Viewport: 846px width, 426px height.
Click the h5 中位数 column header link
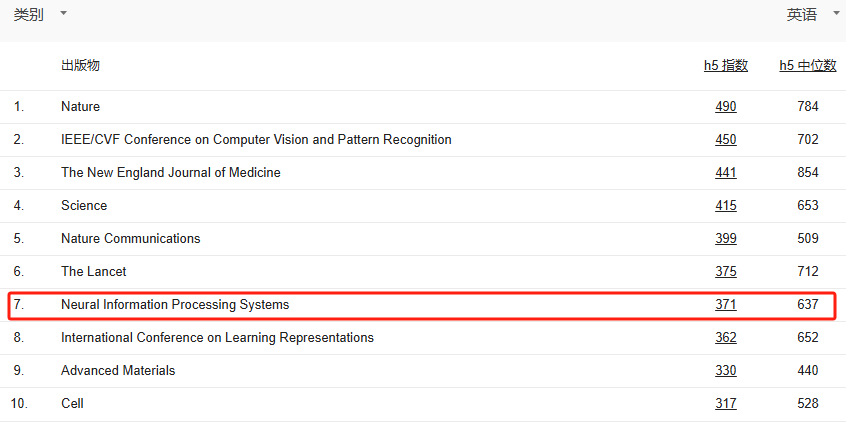click(x=807, y=66)
